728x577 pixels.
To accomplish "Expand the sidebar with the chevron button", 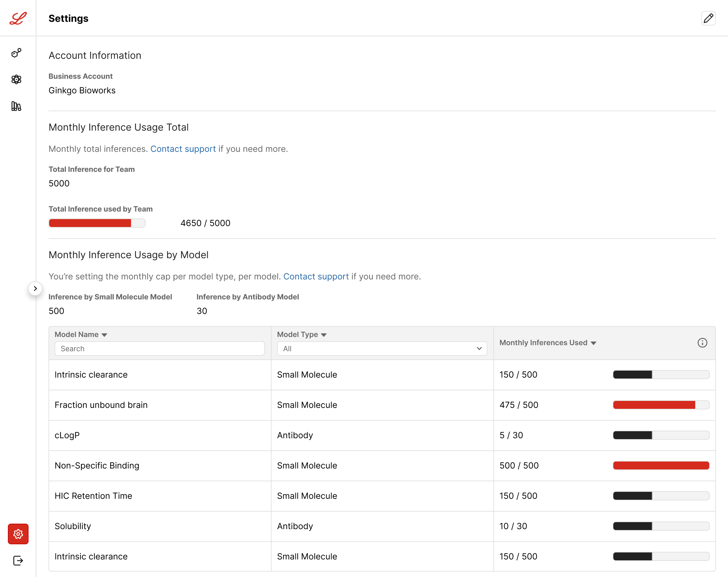I will 35,288.
